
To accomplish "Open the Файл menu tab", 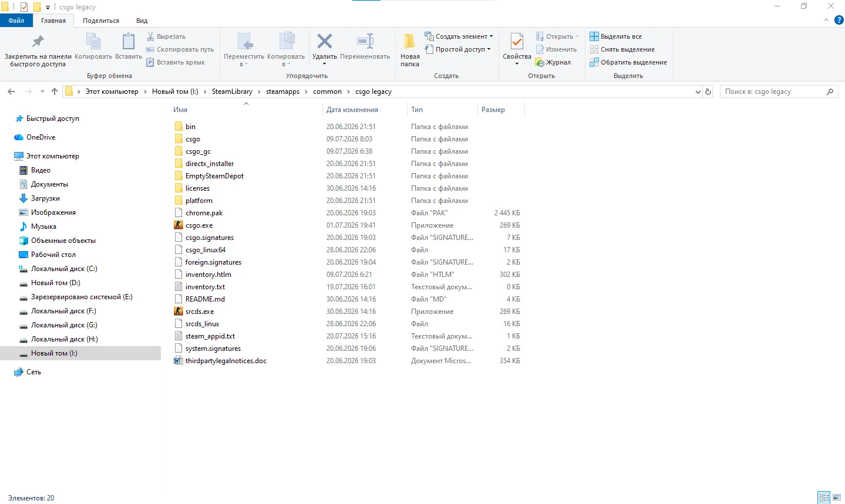I will (x=16, y=21).
